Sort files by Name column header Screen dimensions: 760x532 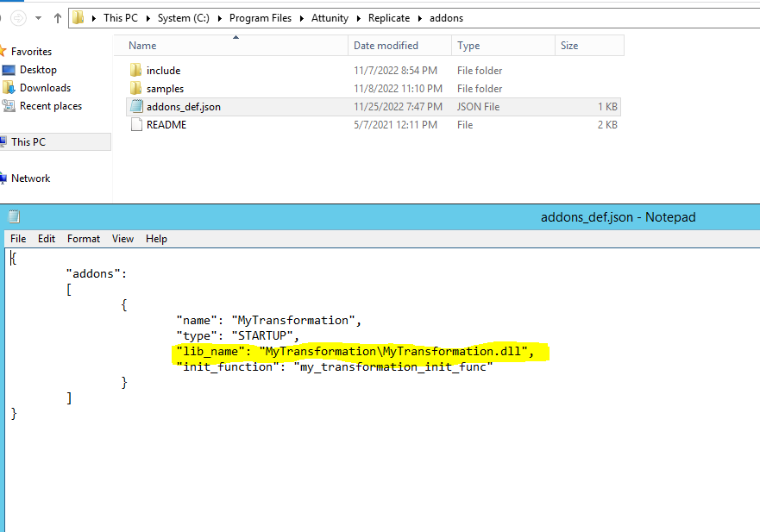142,46
